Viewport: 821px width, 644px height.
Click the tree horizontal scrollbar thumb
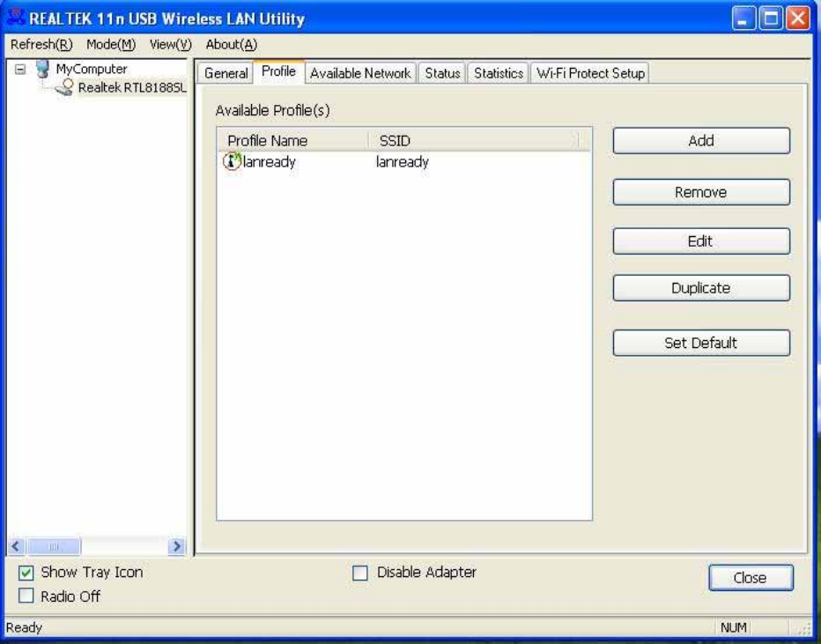pos(54,546)
